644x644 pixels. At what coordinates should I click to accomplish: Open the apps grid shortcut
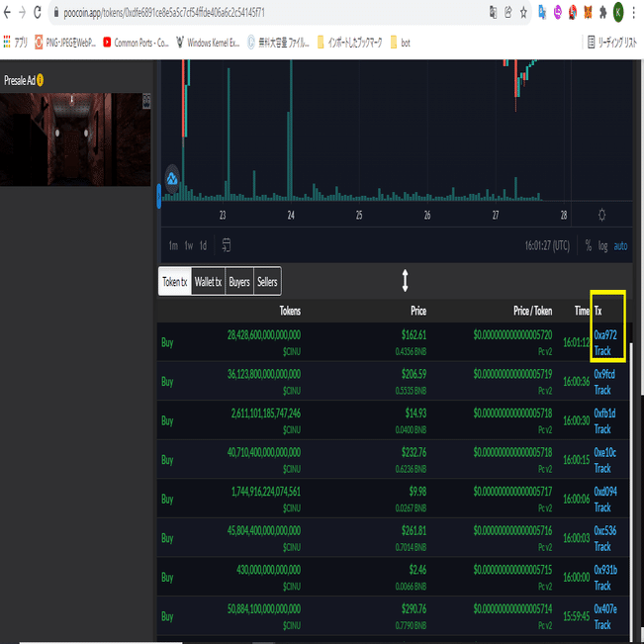click(x=15, y=43)
